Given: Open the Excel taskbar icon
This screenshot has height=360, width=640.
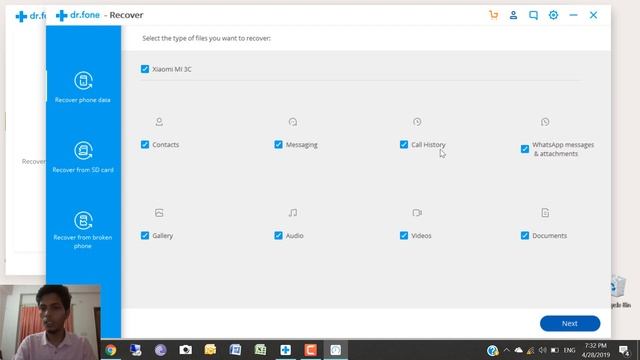Looking at the screenshot, I should (260, 350).
